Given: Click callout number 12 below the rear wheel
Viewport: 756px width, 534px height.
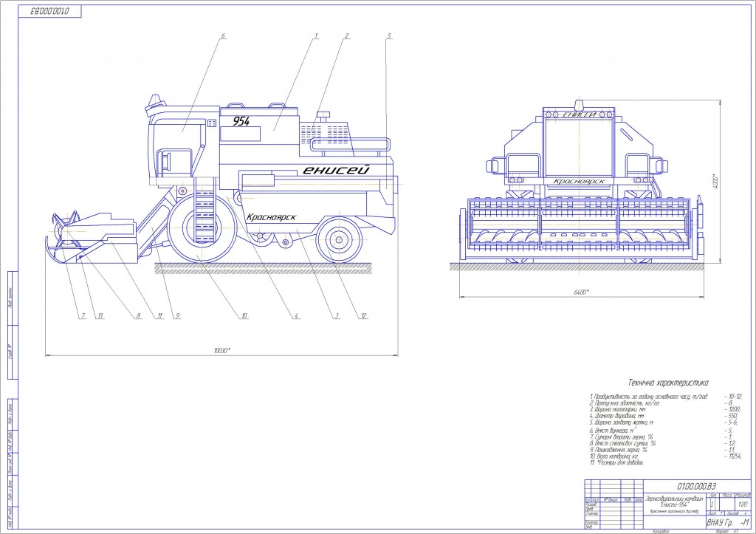Looking at the screenshot, I should (x=364, y=316).
